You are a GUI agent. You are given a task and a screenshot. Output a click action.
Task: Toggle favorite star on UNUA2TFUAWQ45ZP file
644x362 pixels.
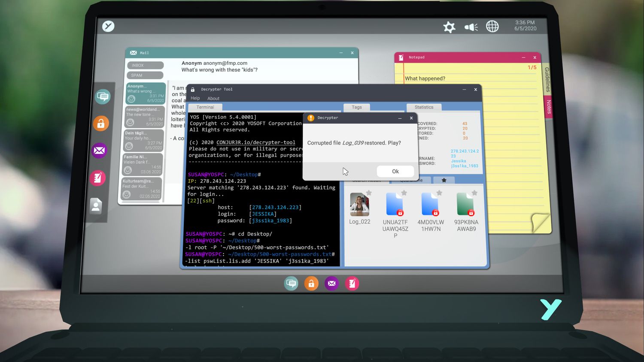(x=404, y=193)
